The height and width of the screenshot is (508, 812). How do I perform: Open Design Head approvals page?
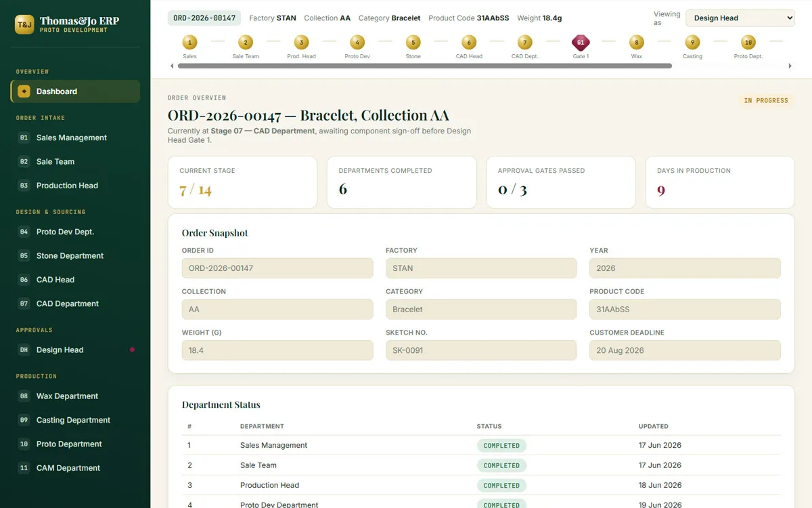75,350
